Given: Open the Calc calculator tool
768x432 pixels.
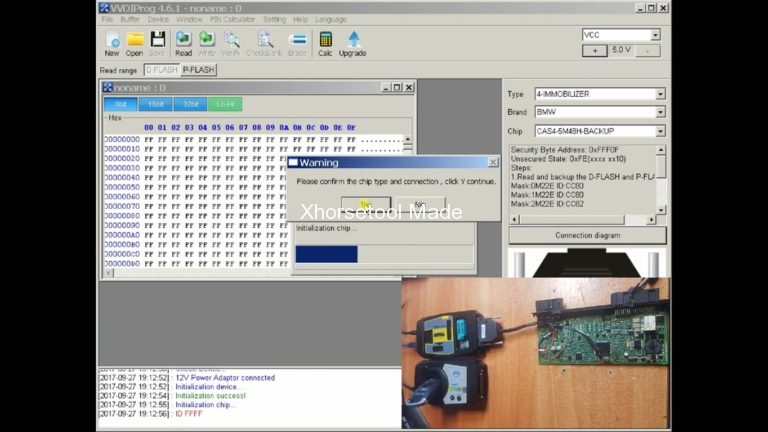Looking at the screenshot, I should point(325,42).
